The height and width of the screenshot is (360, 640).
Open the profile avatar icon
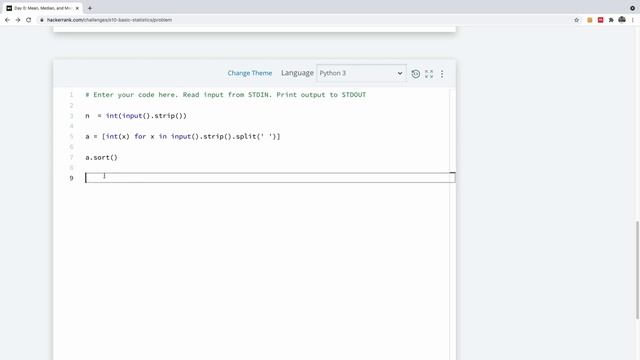[622, 20]
